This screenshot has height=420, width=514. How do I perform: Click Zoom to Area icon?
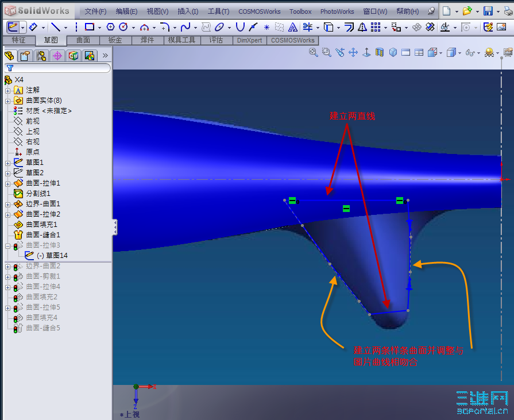click(x=327, y=52)
